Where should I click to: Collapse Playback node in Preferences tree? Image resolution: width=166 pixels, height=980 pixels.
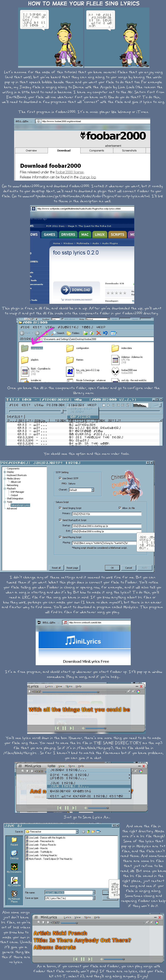[5, 489]
